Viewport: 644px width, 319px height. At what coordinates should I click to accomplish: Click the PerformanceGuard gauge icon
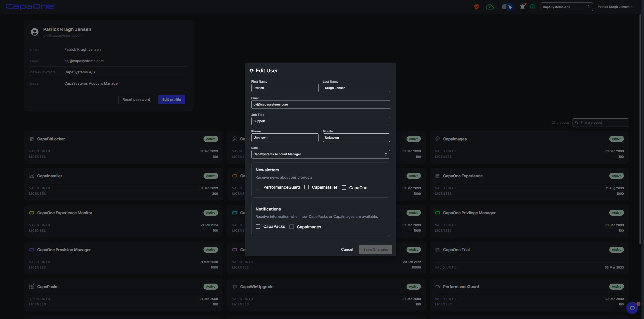point(437,287)
